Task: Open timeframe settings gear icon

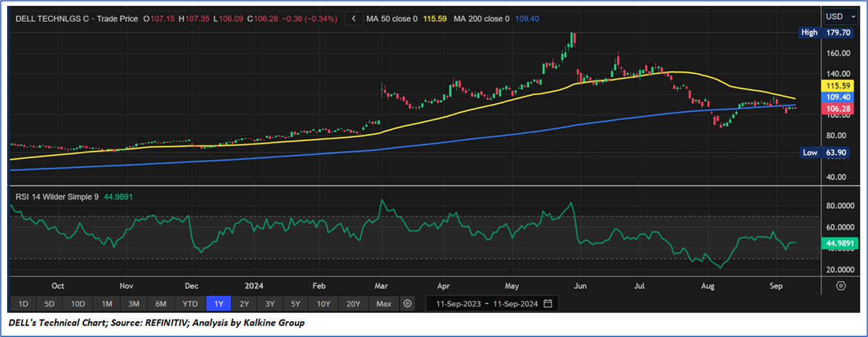Action: 408,303
